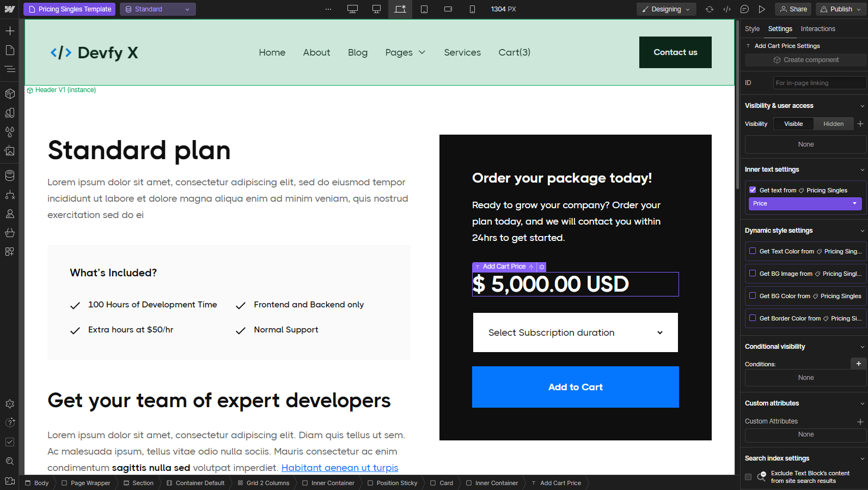Select Grid 2 Columns in breadcrumb bar

click(264, 483)
